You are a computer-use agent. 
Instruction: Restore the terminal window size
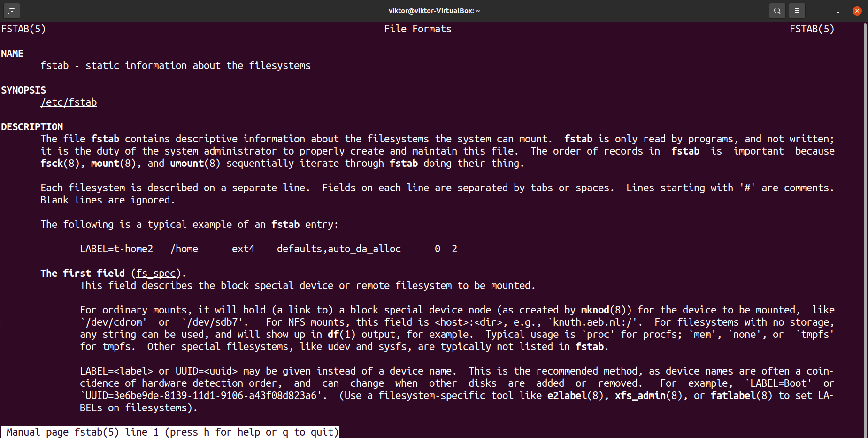click(838, 10)
